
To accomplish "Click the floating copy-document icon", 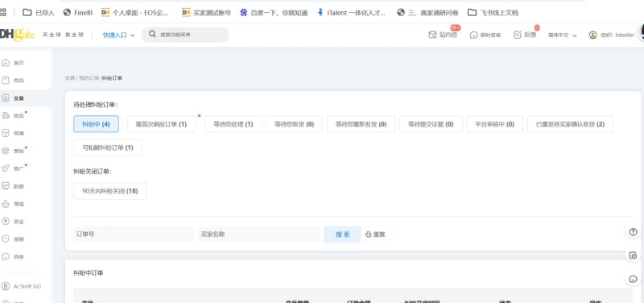I will point(633,255).
